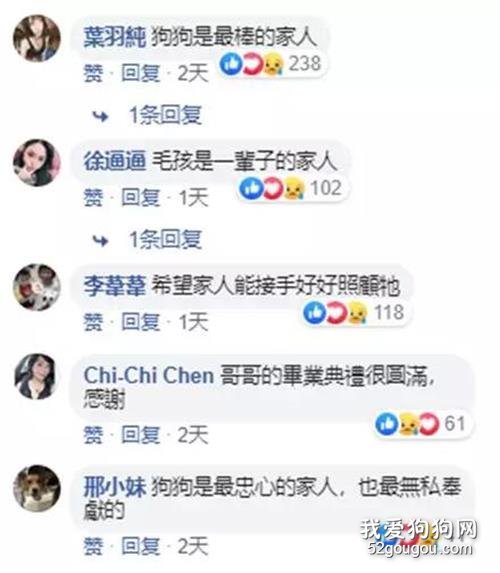Open reactions on 葉羽純's comment showing 238

[x=271, y=64]
